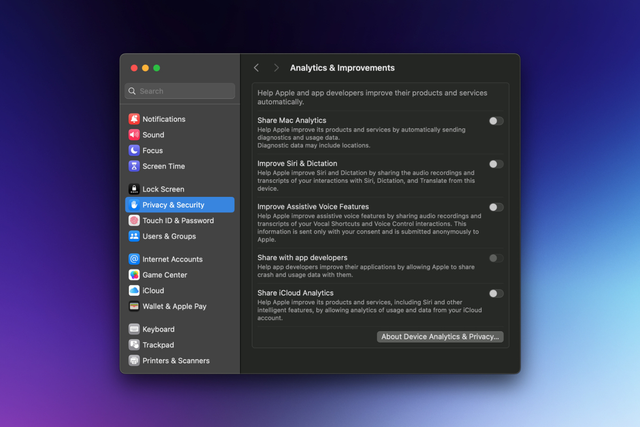Click the Touch ID fingerprint icon

pyautogui.click(x=134, y=221)
